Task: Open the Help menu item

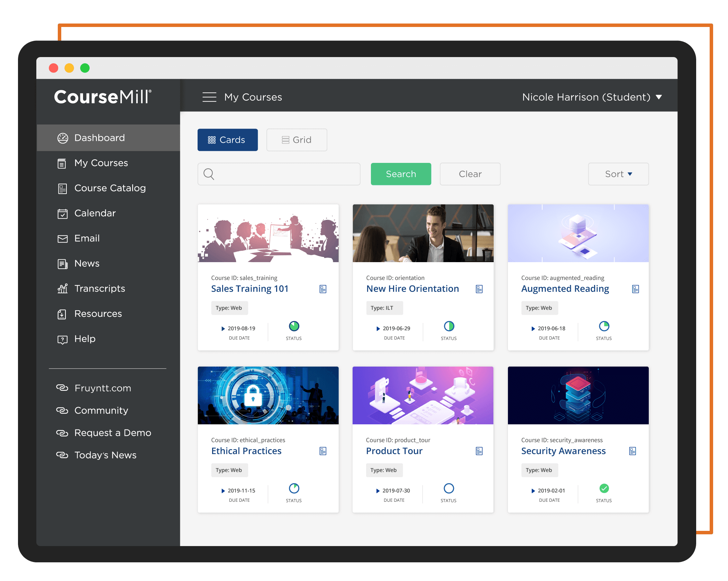Action: coord(84,339)
